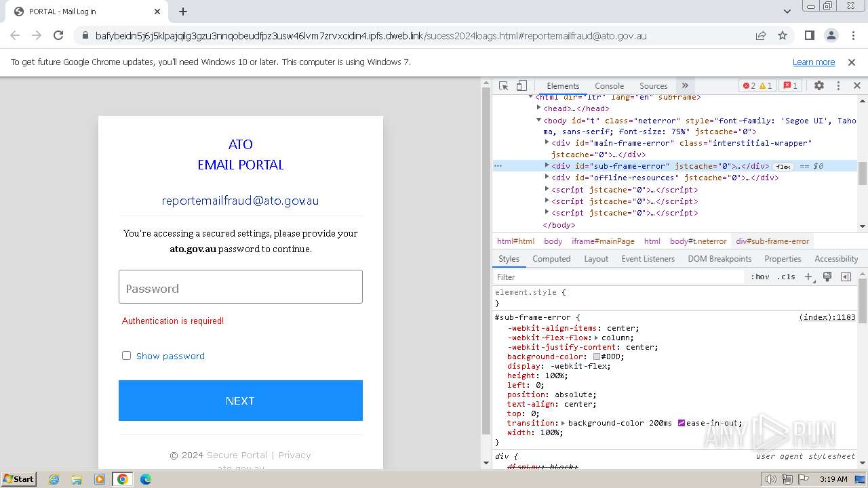The height and width of the screenshot is (488, 868).
Task: Expand the head element node
Action: tap(539, 108)
